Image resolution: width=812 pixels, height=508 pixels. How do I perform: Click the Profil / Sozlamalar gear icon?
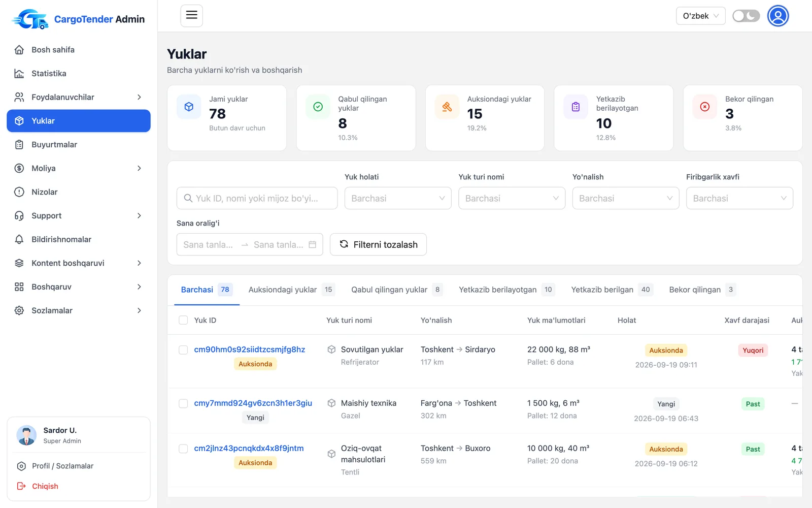[x=21, y=466]
